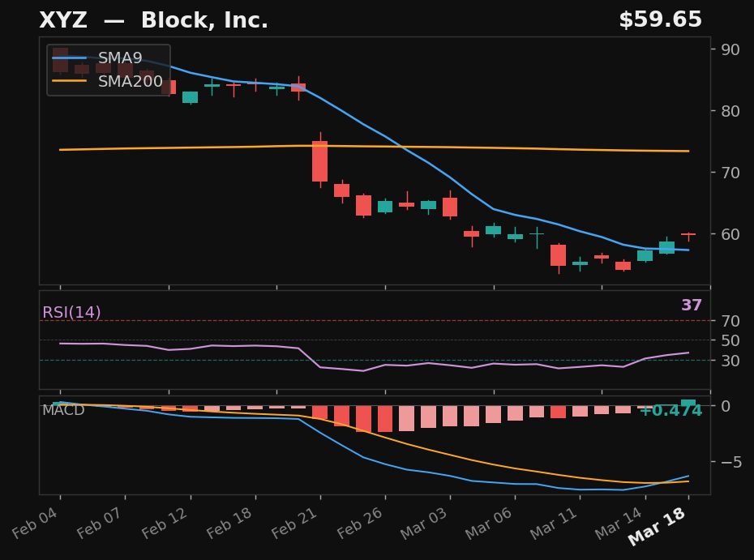This screenshot has height=560, width=754.
Task: Click the Mar 06 date label
Action: coord(489,523)
